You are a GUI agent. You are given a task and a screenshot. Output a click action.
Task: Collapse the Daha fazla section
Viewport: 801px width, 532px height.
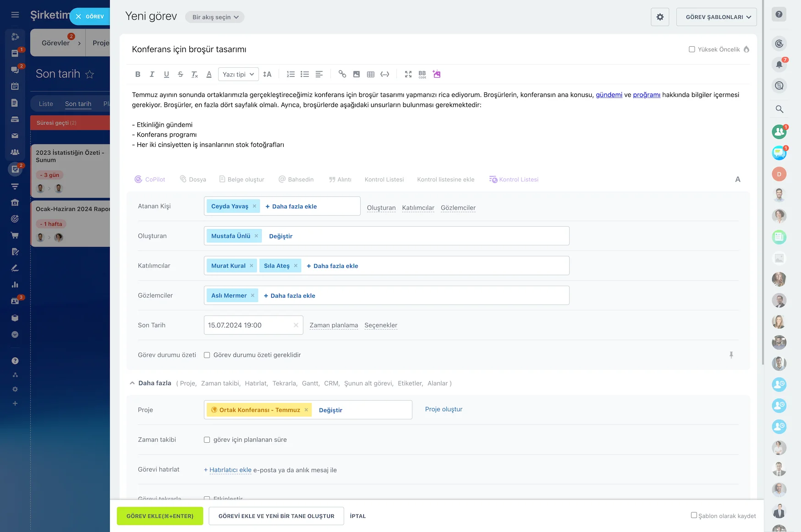(x=151, y=383)
